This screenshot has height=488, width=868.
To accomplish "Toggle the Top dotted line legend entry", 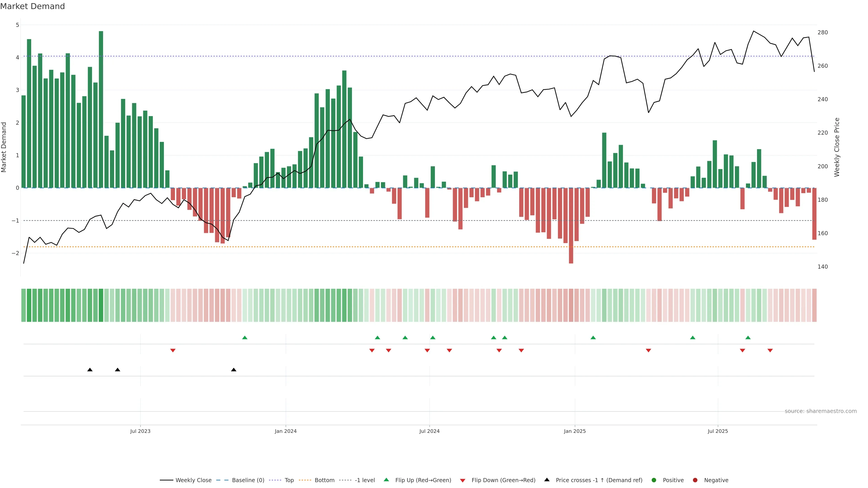I will (289, 480).
